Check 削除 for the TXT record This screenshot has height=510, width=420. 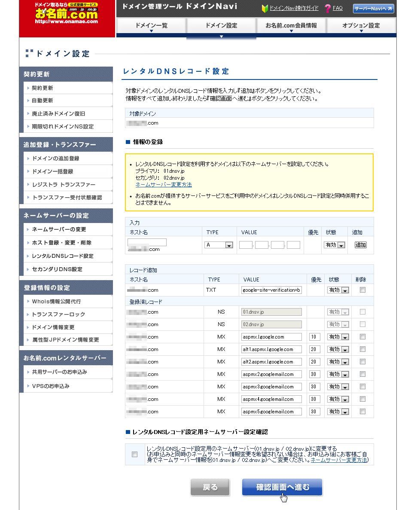pos(363,290)
